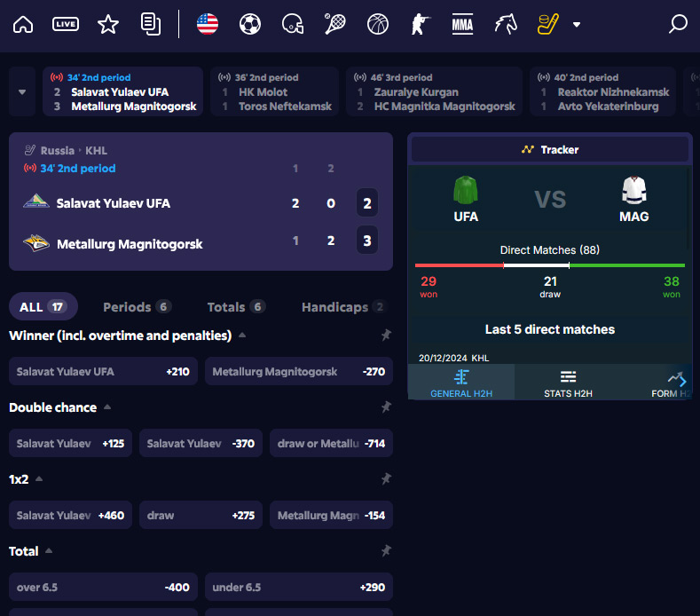Switch to the Periods tab
Viewport: 700px width, 616px height.
(137, 307)
